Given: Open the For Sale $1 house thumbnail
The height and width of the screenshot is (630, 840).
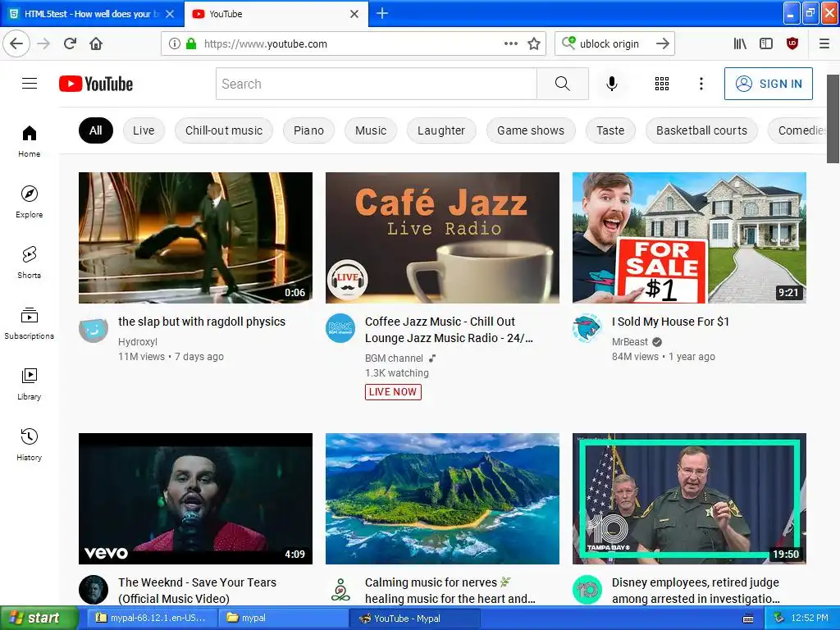Looking at the screenshot, I should 689,237.
